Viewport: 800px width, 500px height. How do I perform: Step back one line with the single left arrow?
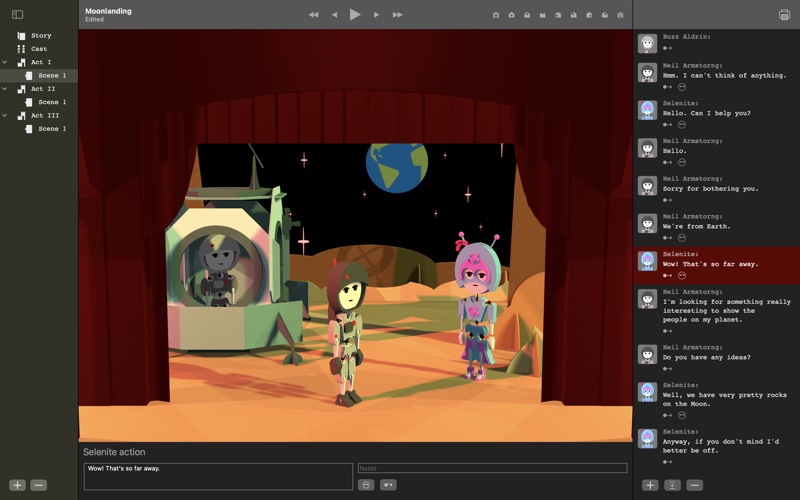tap(335, 15)
